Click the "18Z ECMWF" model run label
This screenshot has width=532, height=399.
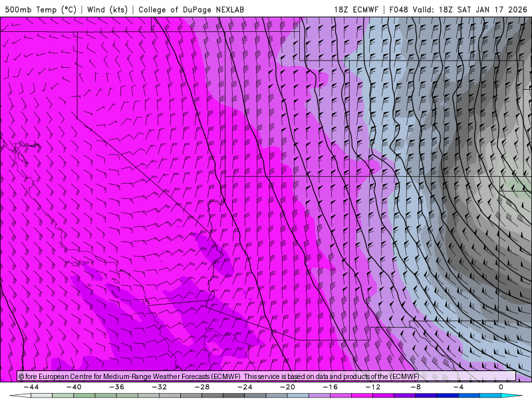(356, 9)
